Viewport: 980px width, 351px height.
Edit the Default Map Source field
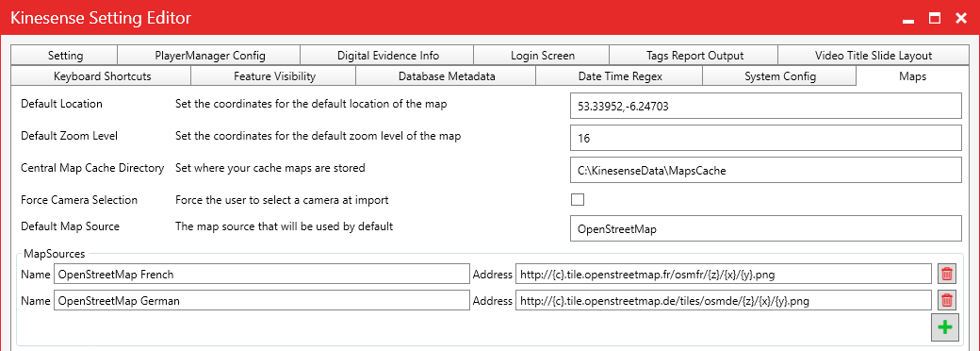(765, 228)
